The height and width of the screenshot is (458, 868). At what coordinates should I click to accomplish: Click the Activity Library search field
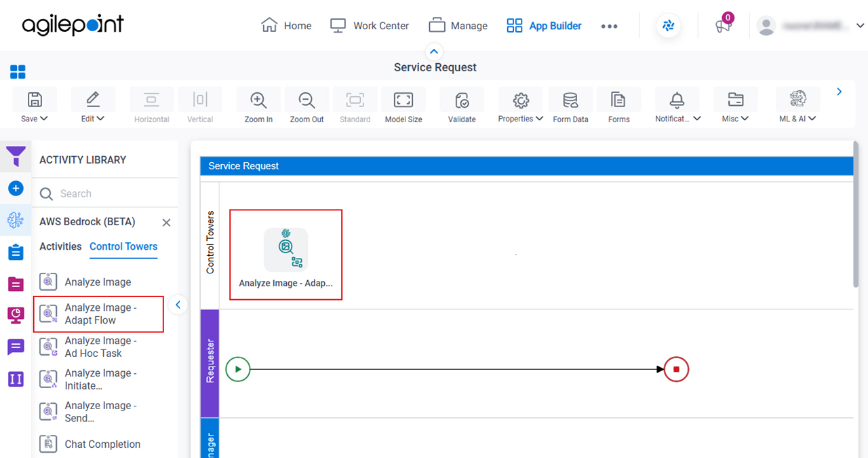click(x=105, y=193)
